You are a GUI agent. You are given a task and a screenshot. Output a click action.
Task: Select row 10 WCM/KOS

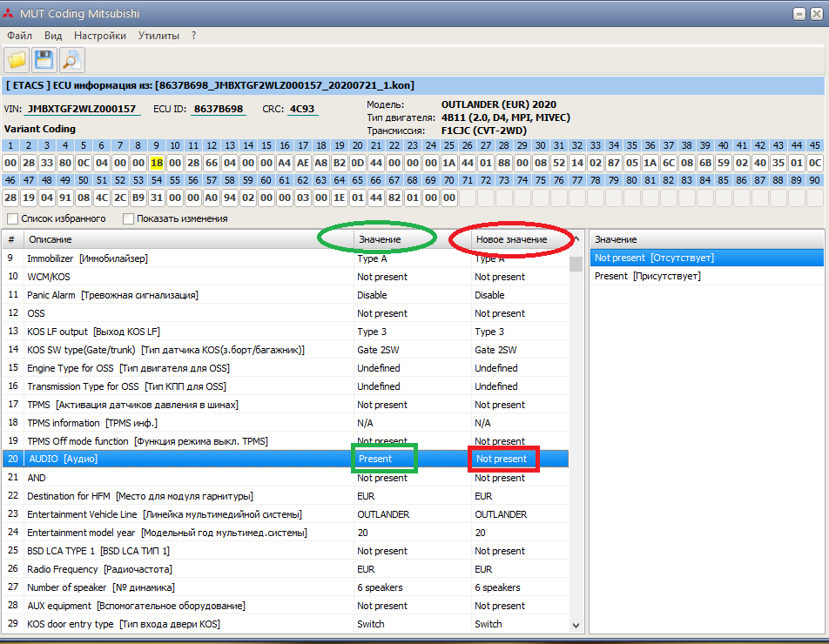[x=286, y=277]
